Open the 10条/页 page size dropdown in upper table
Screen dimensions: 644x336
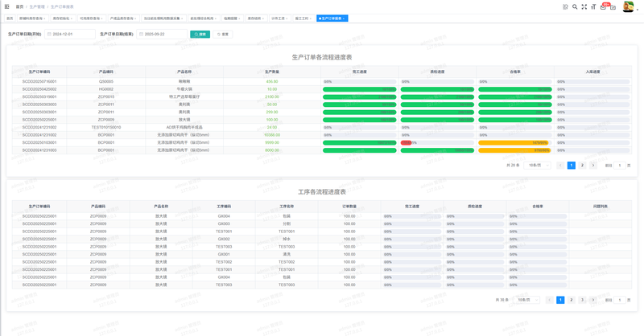[x=538, y=165]
